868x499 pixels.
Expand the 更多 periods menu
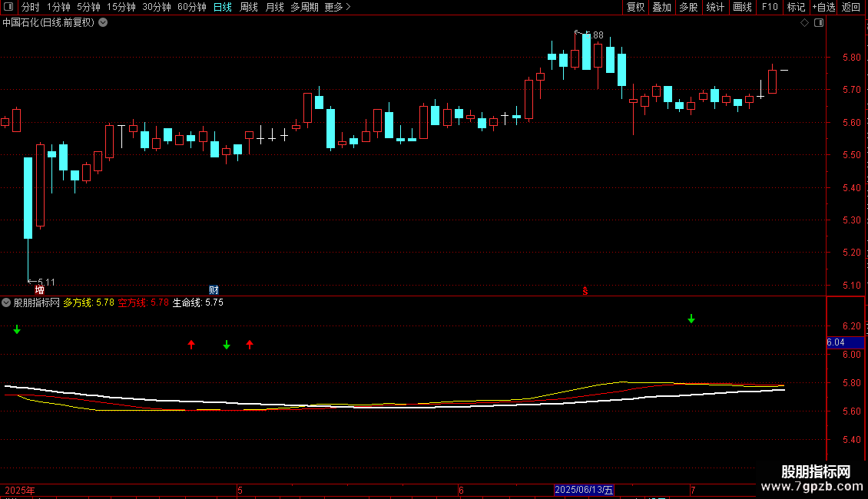tap(338, 7)
